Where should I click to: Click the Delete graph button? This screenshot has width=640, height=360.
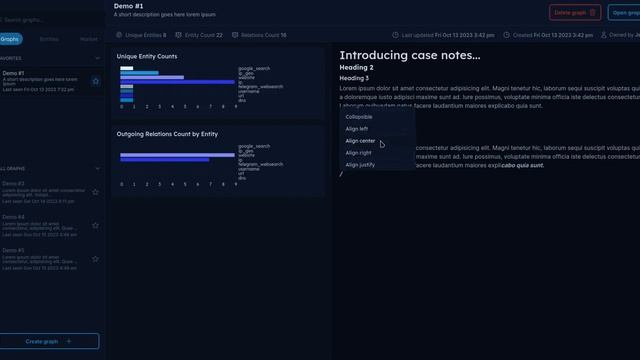575,13
